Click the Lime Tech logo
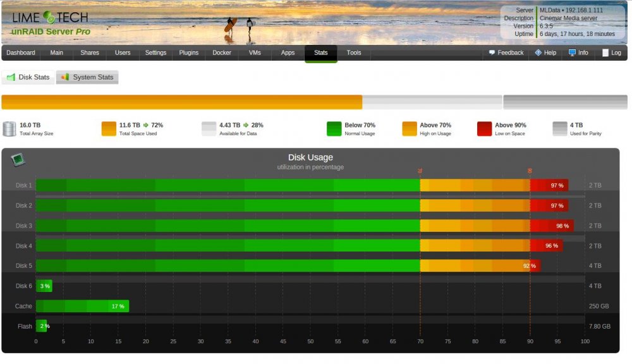The width and height of the screenshot is (632, 364). point(50,17)
